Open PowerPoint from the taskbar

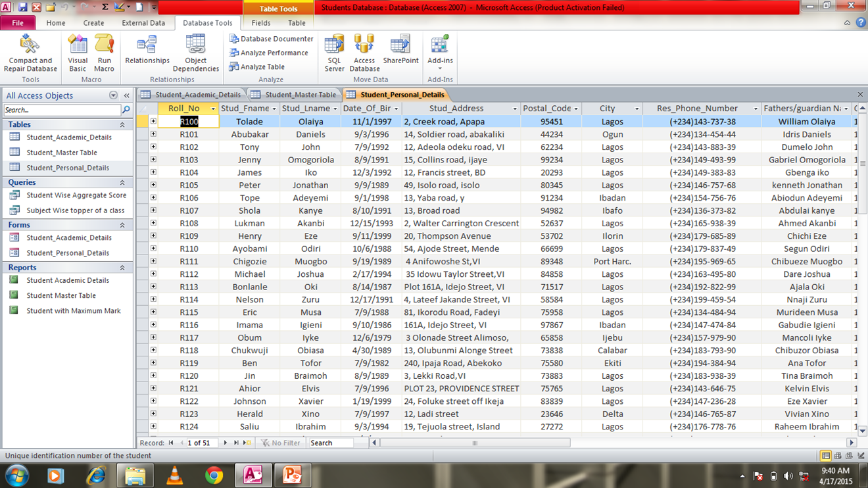pyautogui.click(x=292, y=475)
